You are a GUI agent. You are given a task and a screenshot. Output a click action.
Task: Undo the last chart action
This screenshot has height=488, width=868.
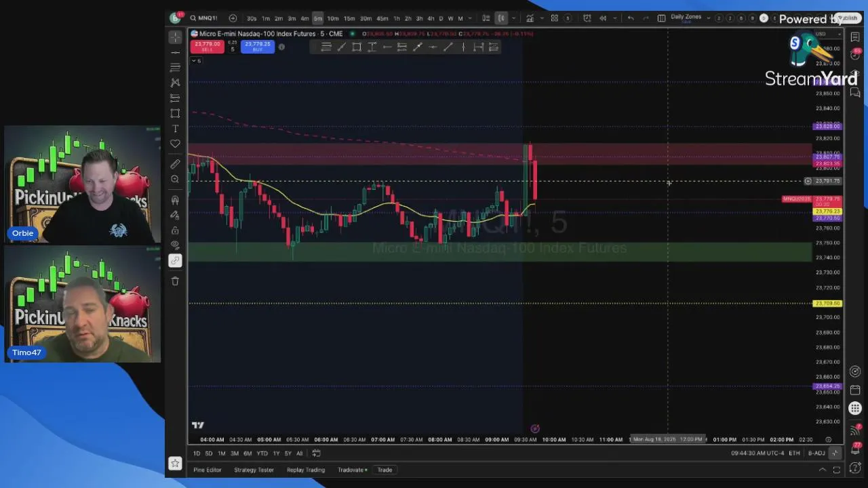(631, 18)
